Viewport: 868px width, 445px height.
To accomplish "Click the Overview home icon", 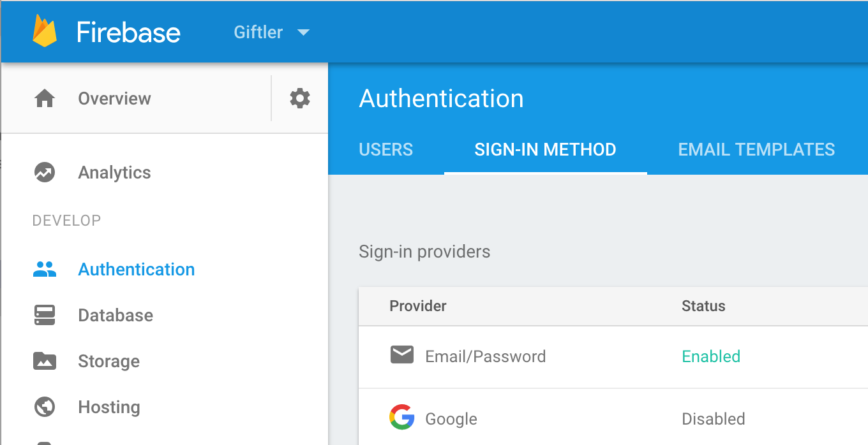I will (x=45, y=98).
